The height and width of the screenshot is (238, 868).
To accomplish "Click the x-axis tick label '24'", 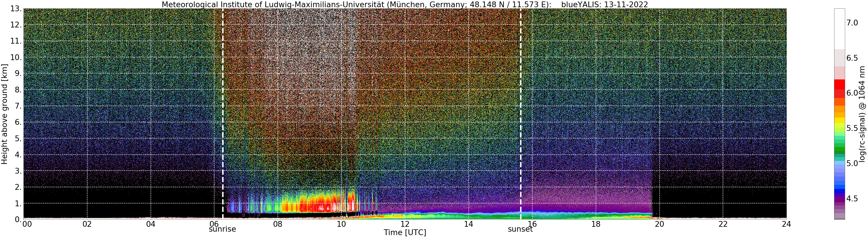I will coord(786,224).
